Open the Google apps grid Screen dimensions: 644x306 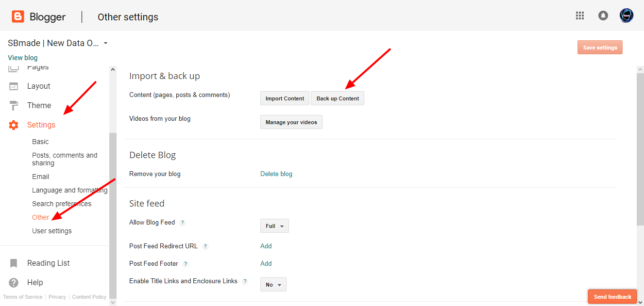[579, 15]
